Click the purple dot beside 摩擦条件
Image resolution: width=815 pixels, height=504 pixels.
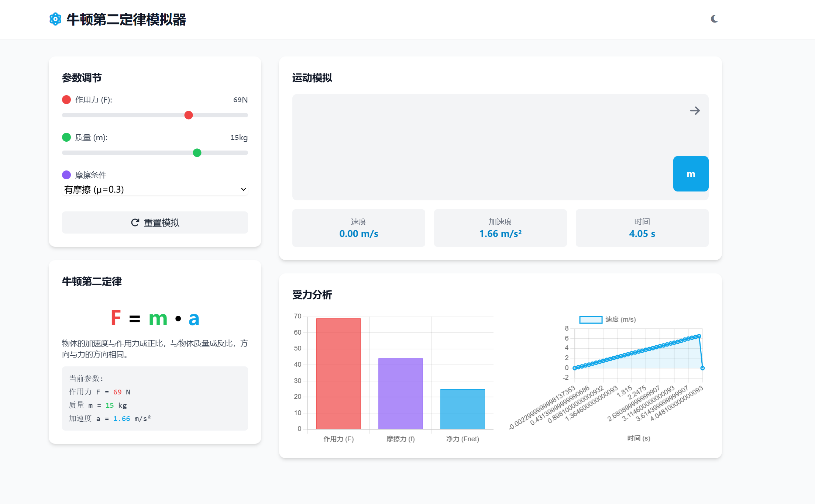66,175
